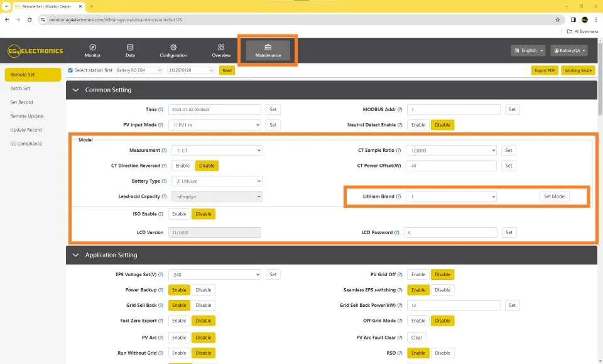The width and height of the screenshot is (603, 364).
Task: Open the serial number dropdown
Action: (191, 70)
